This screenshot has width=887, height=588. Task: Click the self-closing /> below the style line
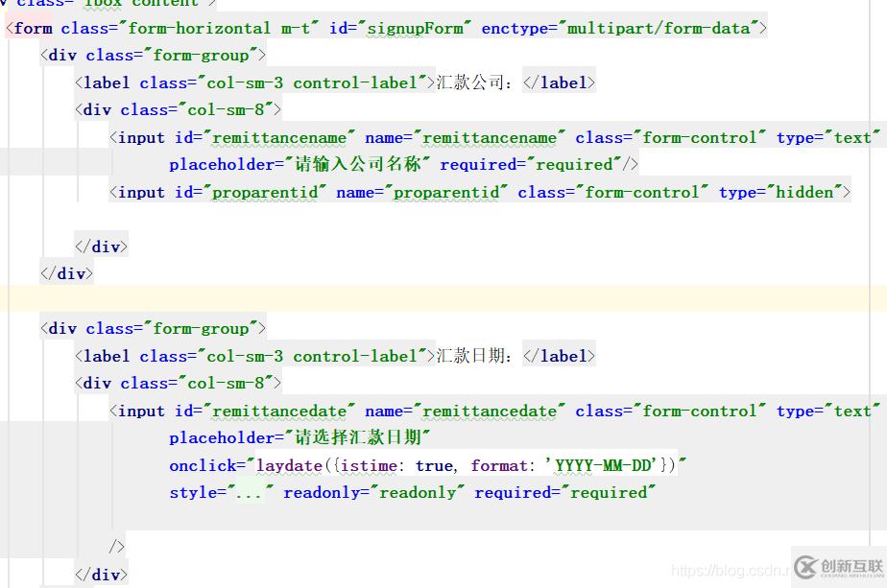tap(116, 546)
